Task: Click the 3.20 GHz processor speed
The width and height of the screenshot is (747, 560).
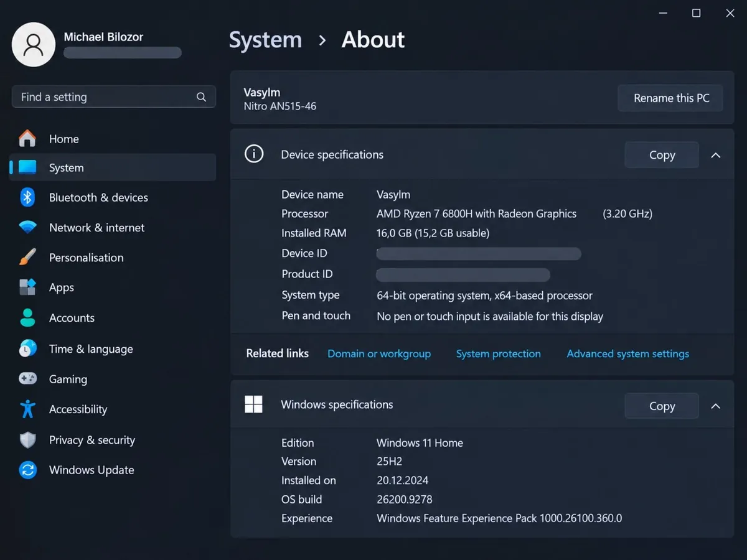Action: [627, 213]
